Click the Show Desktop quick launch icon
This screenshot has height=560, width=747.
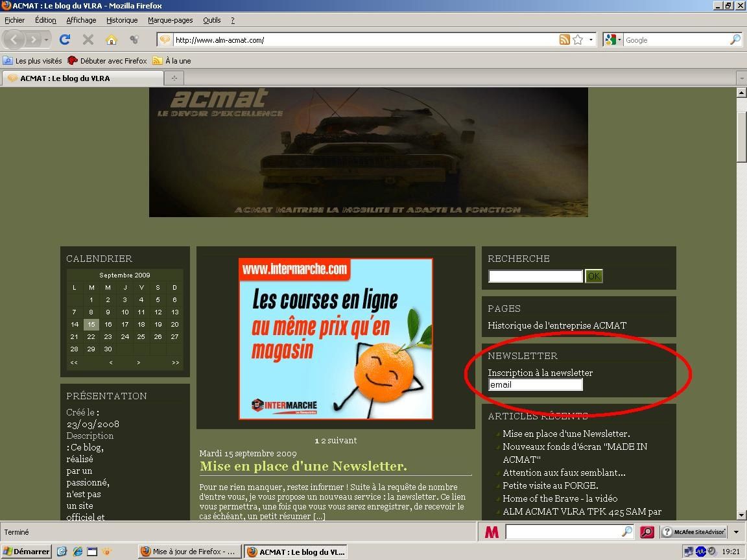(x=92, y=552)
